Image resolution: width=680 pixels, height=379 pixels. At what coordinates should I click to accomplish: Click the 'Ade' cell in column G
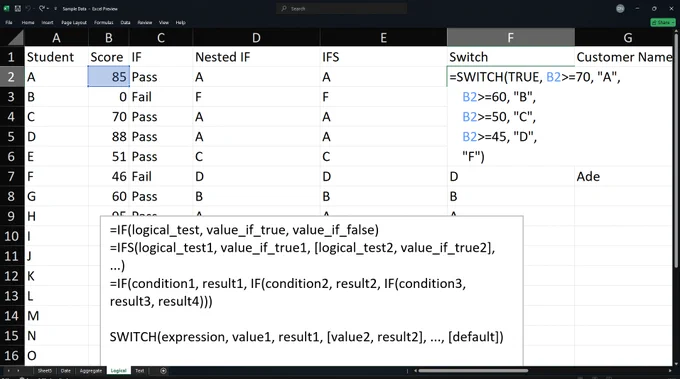[624, 176]
